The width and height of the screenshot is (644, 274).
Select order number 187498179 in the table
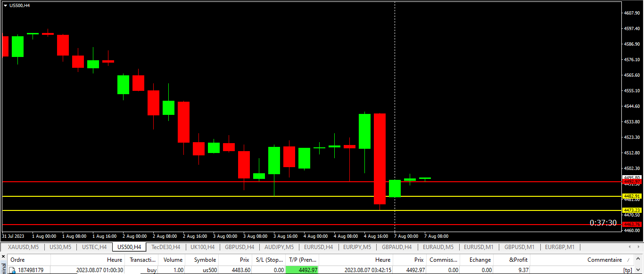point(31,270)
